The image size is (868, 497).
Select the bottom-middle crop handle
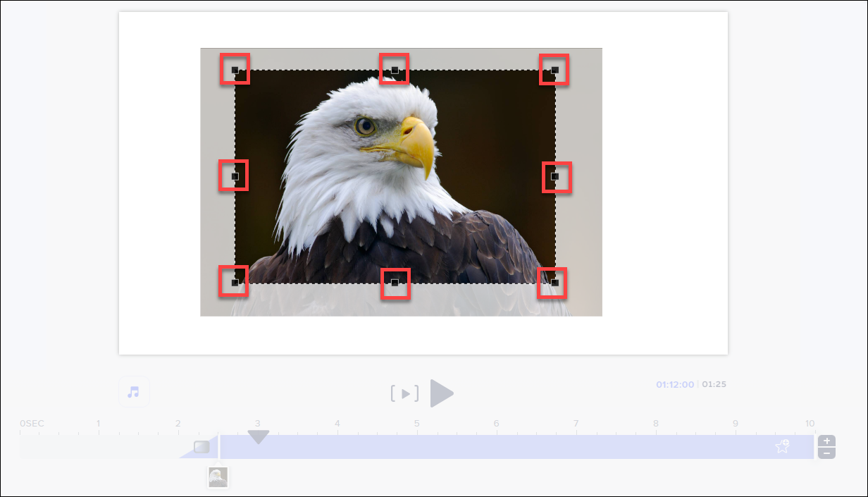click(x=396, y=283)
